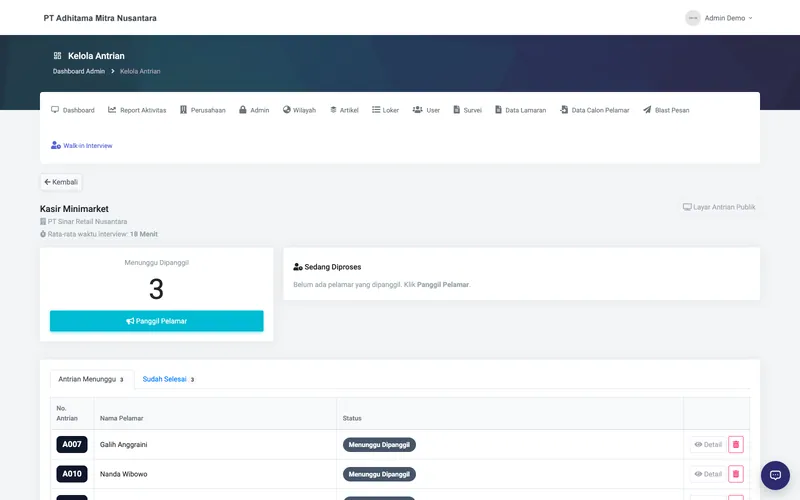Image resolution: width=800 pixels, height=500 pixels.
Task: Click name Galih Anggraini
Action: click(123, 444)
